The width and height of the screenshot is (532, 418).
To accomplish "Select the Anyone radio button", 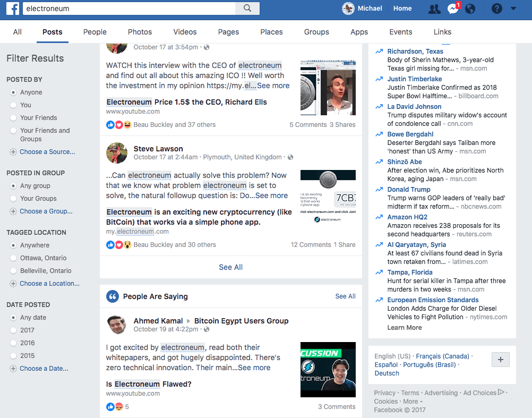I will 13,92.
